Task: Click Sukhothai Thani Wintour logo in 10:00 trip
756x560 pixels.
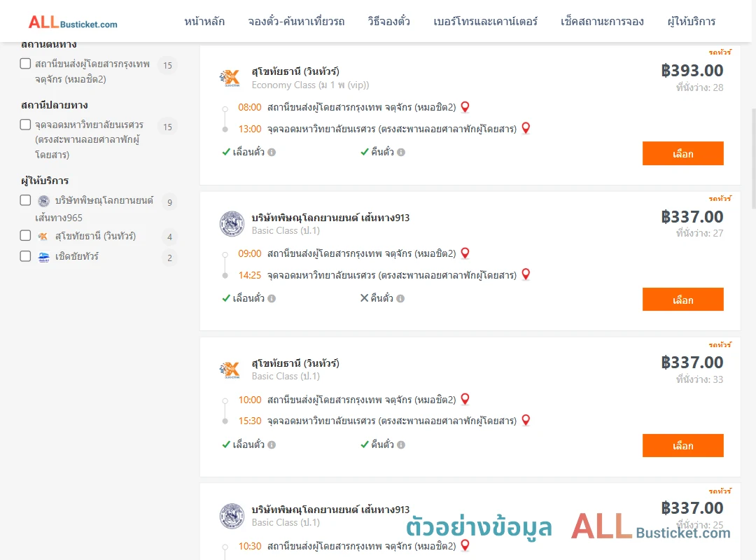Action: point(230,370)
